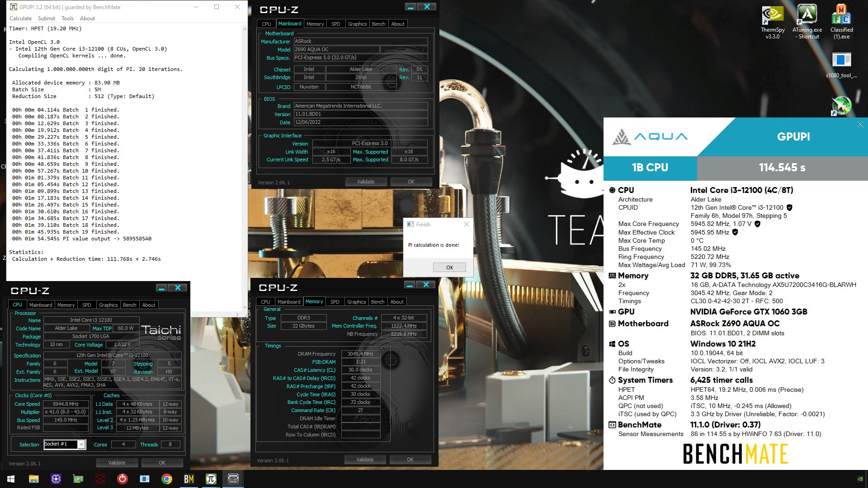This screenshot has width=868, height=488.
Task: Close the Finish dialog
Action: coord(467,224)
